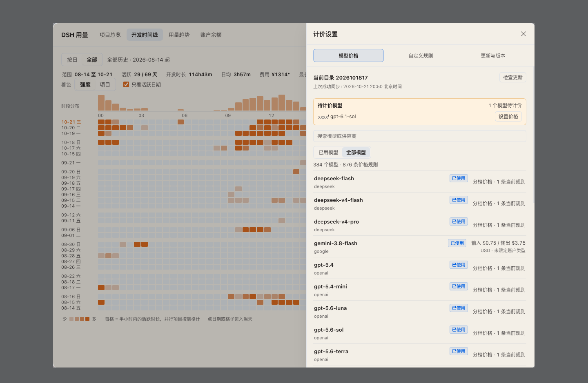Switch timeline view to 按日
Image resolution: width=588 pixels, height=383 pixels.
pos(72,60)
